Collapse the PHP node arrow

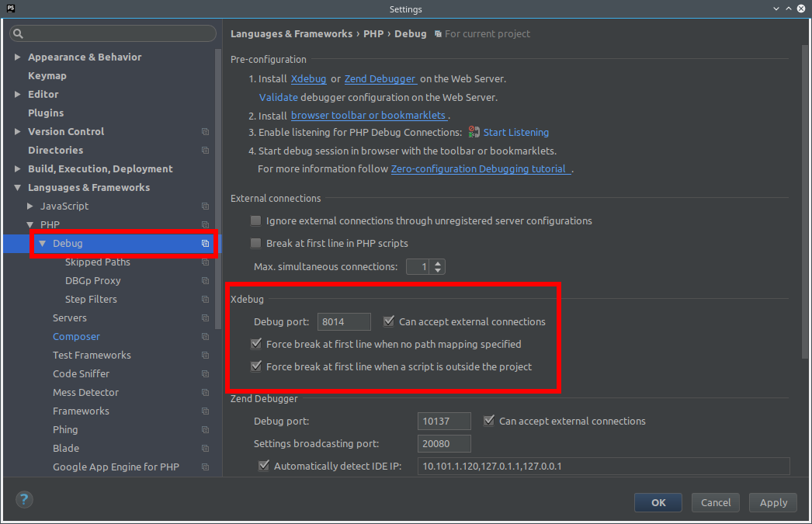[x=30, y=224]
